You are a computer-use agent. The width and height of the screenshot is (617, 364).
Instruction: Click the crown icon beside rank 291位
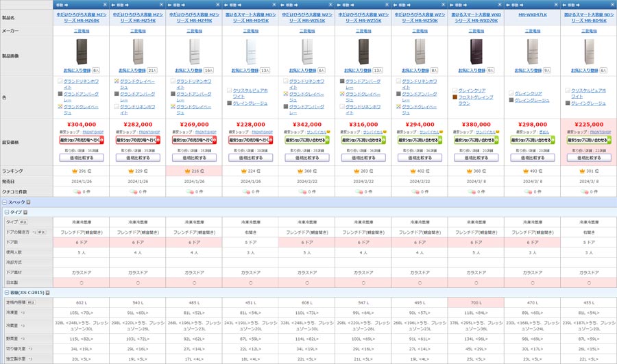click(x=74, y=171)
